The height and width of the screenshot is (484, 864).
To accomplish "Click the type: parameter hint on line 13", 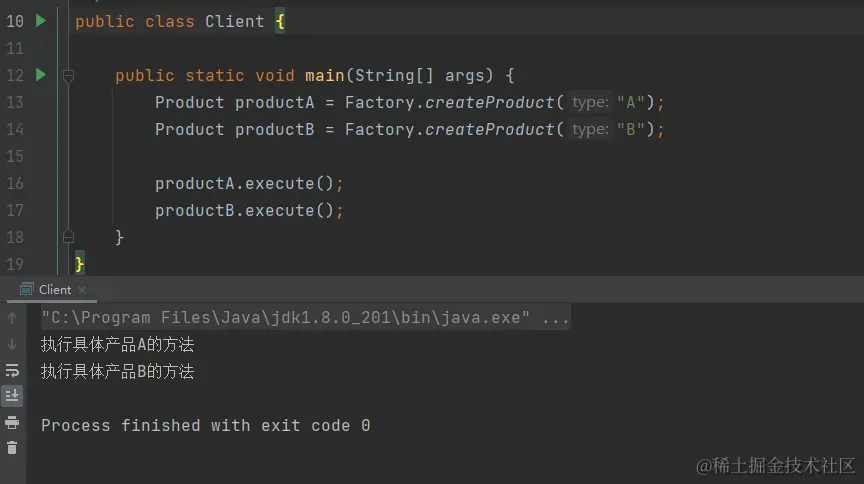I will (590, 102).
